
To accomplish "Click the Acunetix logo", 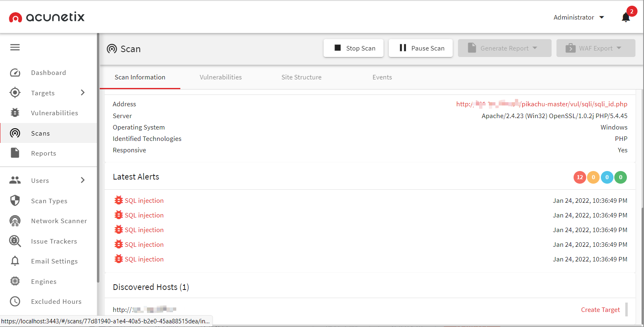I will click(x=47, y=17).
